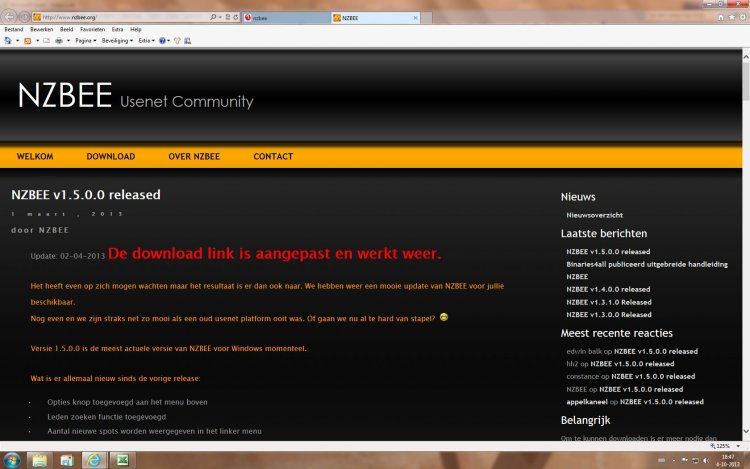The height and width of the screenshot is (469, 750).
Task: Open the Excel taskbar icon
Action: [122, 460]
